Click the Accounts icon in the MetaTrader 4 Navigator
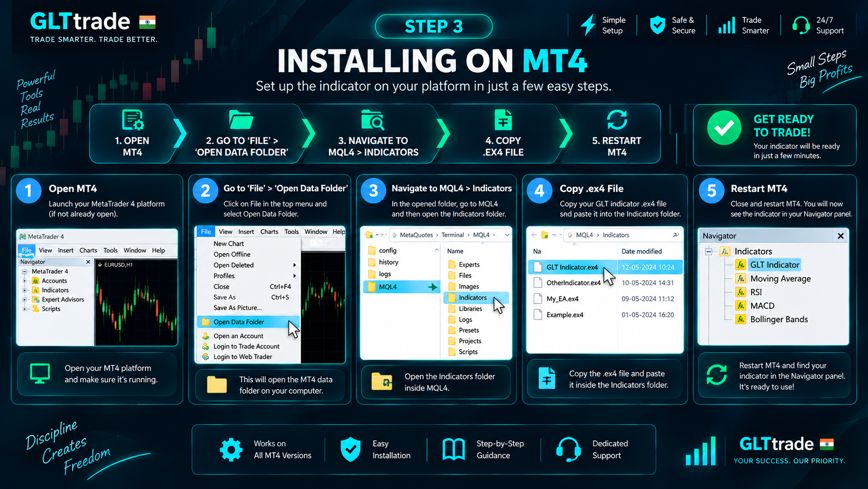The width and height of the screenshot is (868, 489). [x=36, y=281]
